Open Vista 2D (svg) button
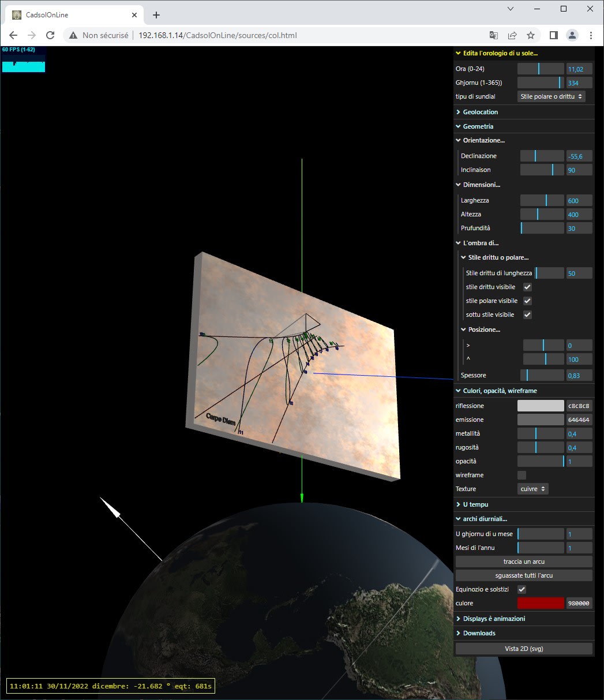Image resolution: width=604 pixels, height=700 pixels. [524, 649]
